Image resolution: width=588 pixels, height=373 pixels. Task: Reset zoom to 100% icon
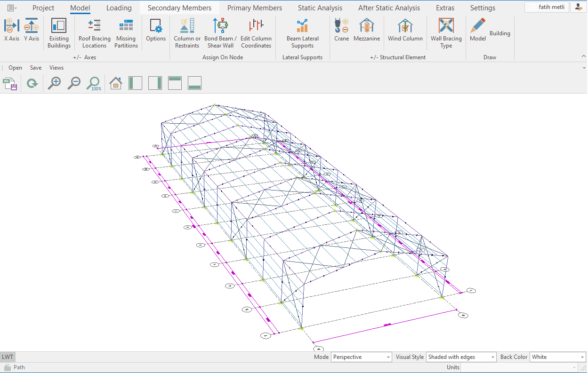pos(93,84)
